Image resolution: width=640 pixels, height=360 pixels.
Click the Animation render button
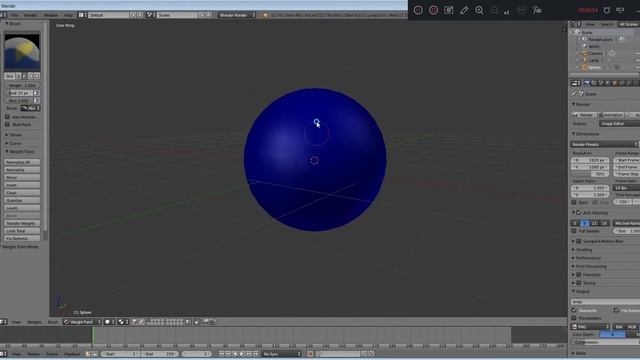(611, 115)
